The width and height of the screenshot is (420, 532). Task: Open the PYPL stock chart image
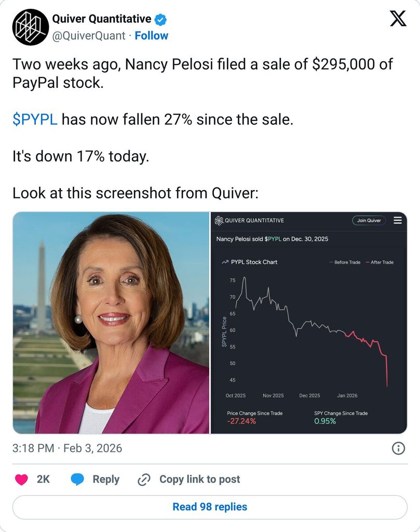pos(308,332)
